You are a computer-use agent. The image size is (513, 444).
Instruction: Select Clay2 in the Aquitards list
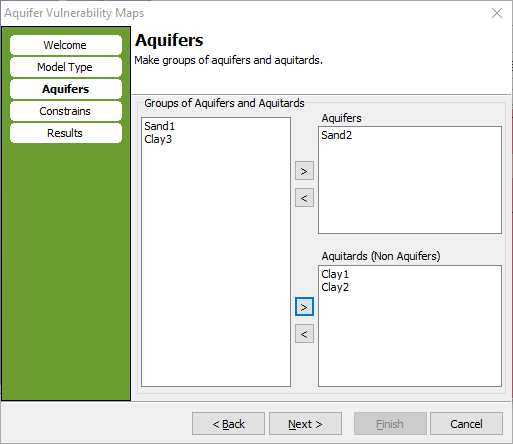pyautogui.click(x=335, y=287)
